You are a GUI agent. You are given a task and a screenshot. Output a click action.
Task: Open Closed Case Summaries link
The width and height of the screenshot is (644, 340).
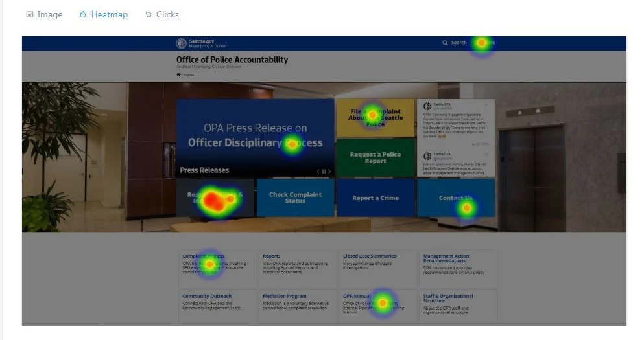click(x=370, y=256)
